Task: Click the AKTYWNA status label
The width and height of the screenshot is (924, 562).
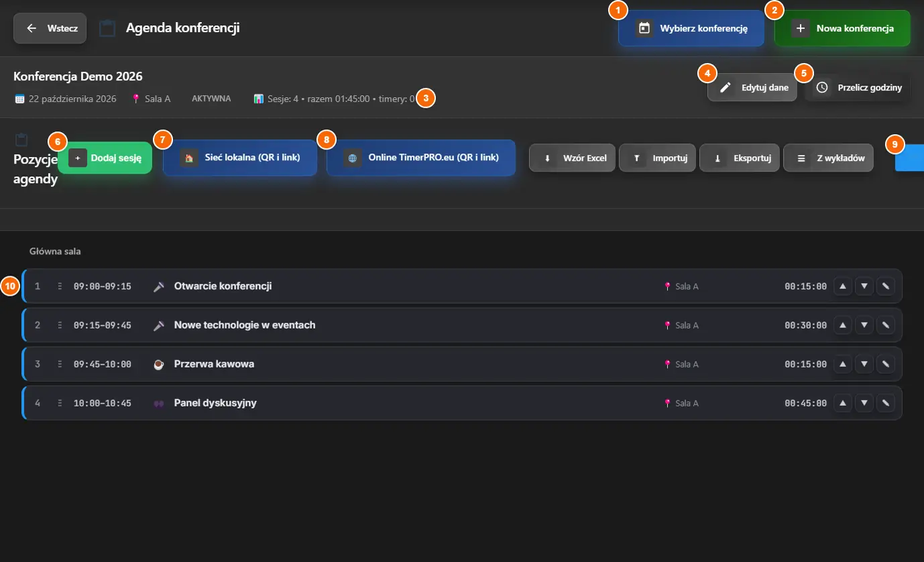Action: point(211,99)
